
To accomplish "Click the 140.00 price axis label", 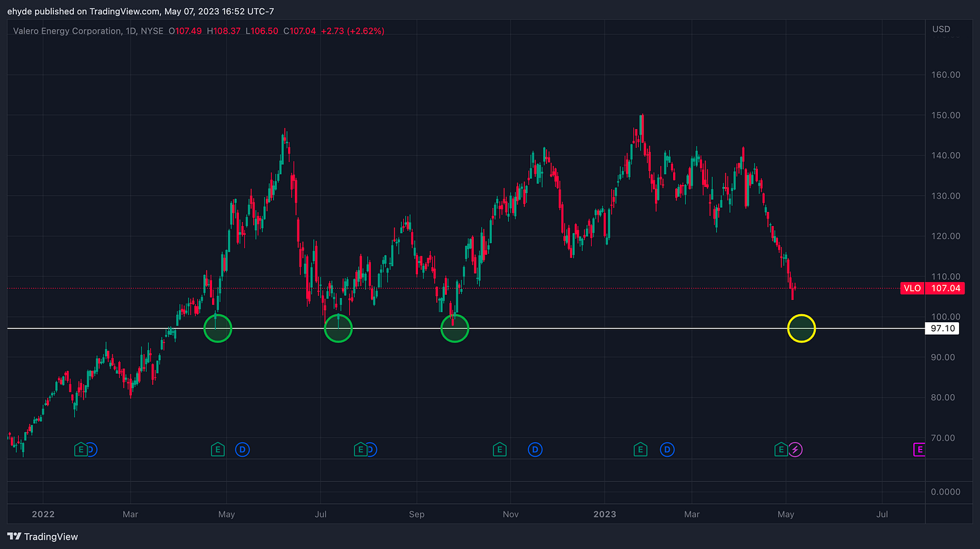I will pyautogui.click(x=946, y=155).
